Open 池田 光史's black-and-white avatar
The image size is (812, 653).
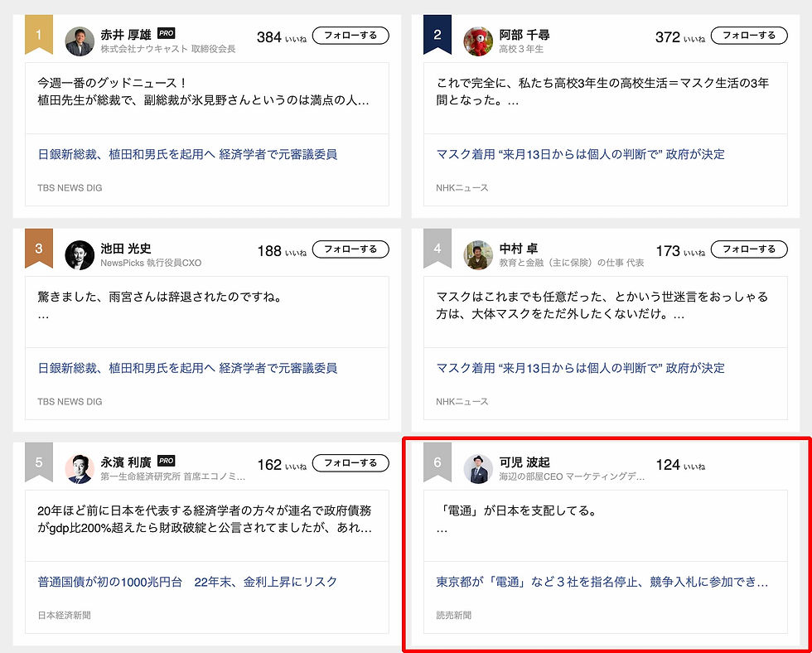click(80, 255)
